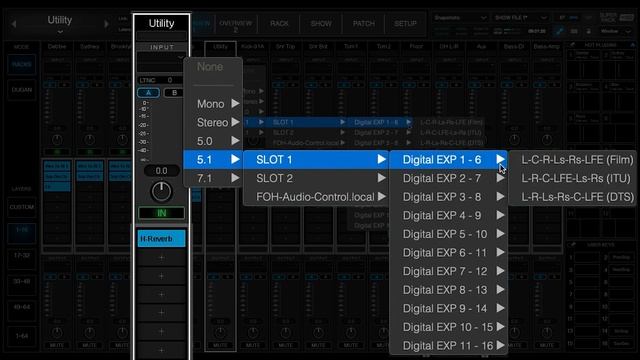This screenshot has width=640, height=360.
Task: Expand the Mono submenu
Action: pos(213,104)
